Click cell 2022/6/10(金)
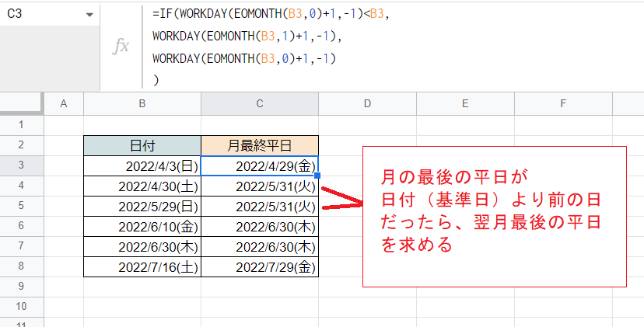The image size is (644, 327). [142, 226]
